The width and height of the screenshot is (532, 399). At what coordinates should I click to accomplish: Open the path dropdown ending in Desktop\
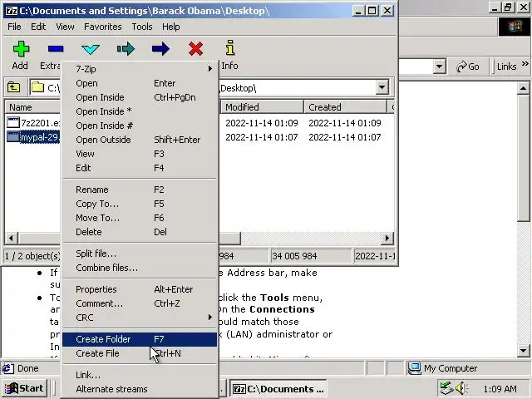tap(382, 87)
